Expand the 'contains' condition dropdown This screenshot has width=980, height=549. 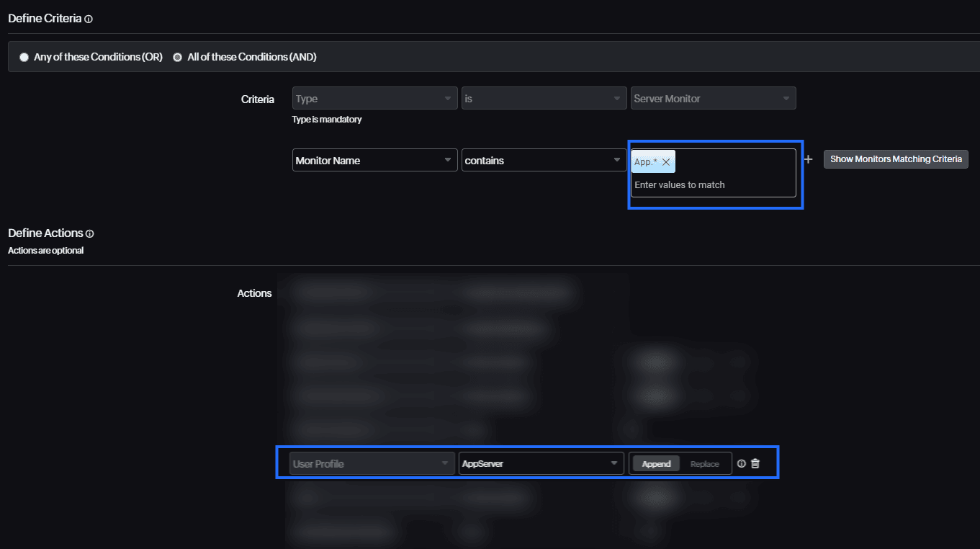tap(543, 161)
